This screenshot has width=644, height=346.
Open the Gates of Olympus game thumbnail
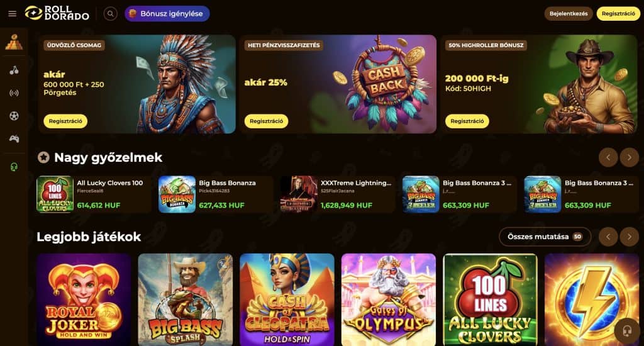pyautogui.click(x=389, y=299)
